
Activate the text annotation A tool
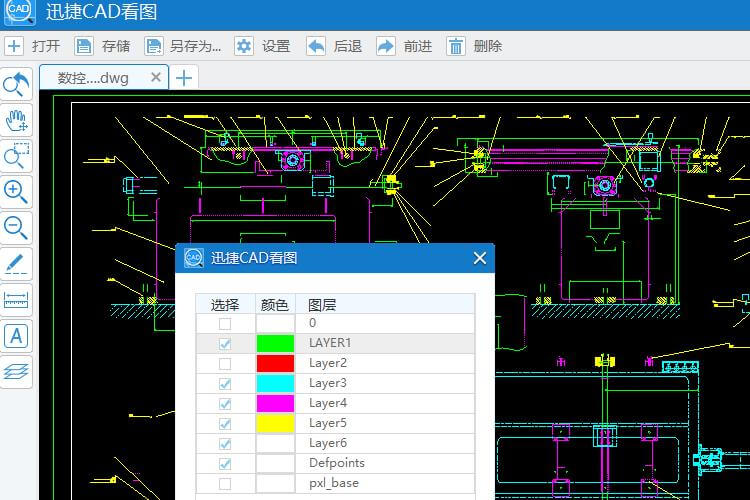(16, 336)
